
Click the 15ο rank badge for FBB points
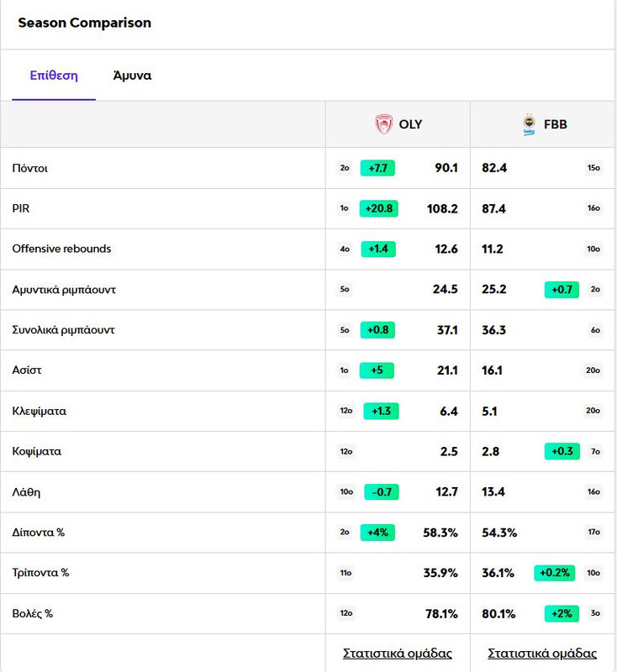pos(593,168)
